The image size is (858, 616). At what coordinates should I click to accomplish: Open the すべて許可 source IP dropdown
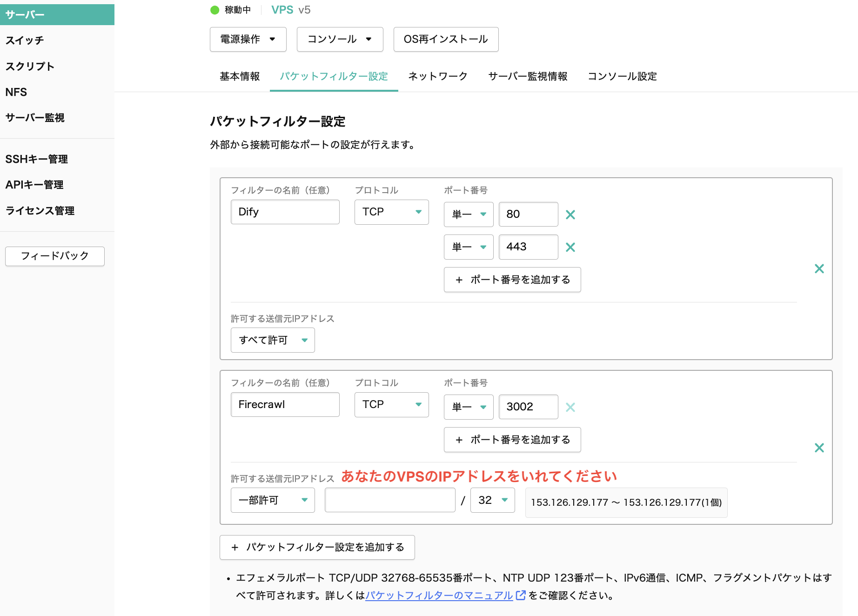click(273, 340)
